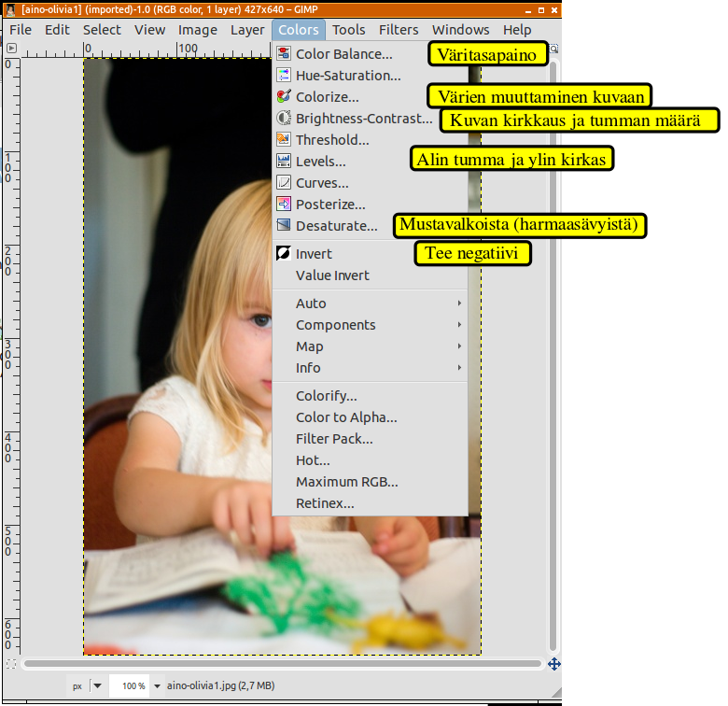Open the Filters menu
Viewport: 728px width, 706px height.
pyautogui.click(x=399, y=30)
